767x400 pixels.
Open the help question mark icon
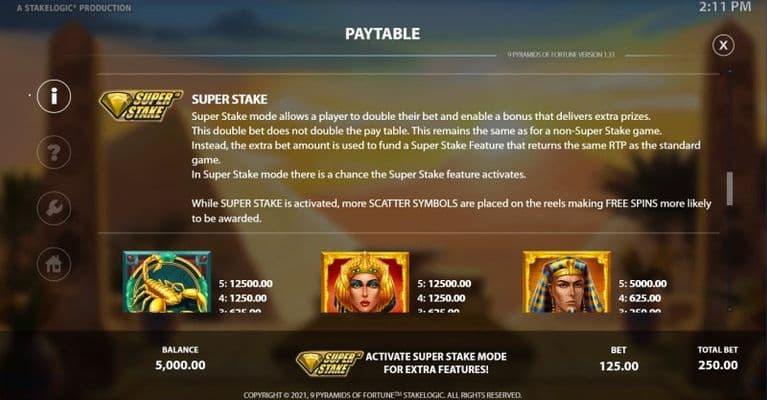(54, 152)
